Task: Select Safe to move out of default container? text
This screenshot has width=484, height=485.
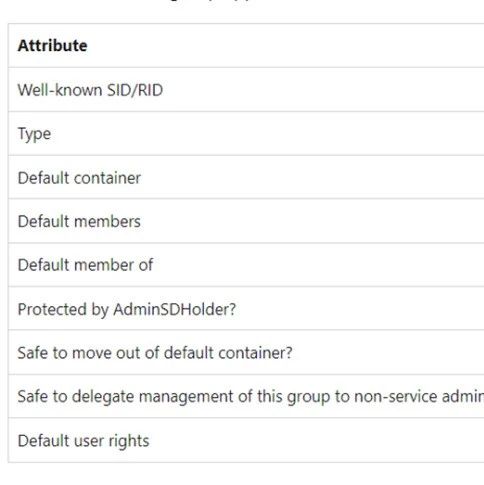Action: [155, 353]
